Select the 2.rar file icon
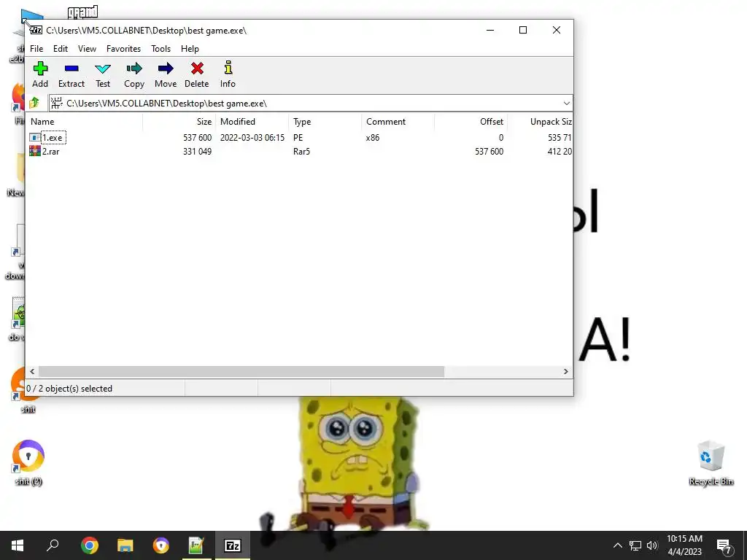The image size is (747, 560). click(x=35, y=152)
